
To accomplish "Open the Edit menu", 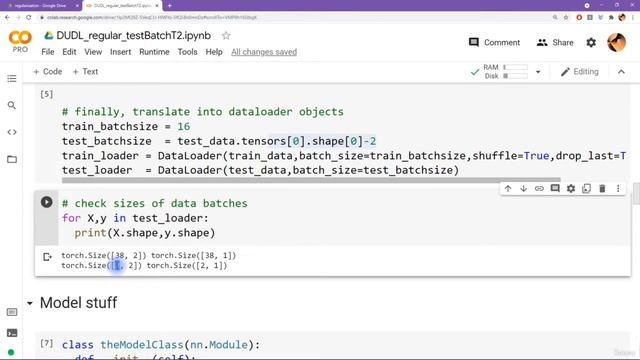I will point(69,52).
